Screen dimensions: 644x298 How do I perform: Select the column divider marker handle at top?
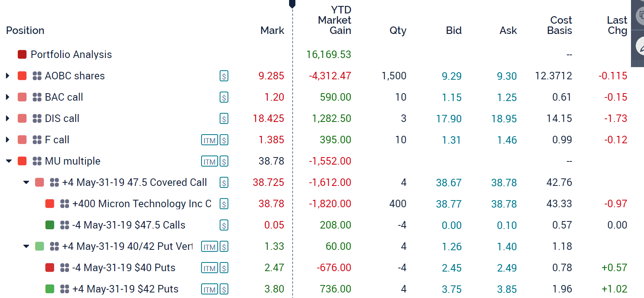[292, 4]
